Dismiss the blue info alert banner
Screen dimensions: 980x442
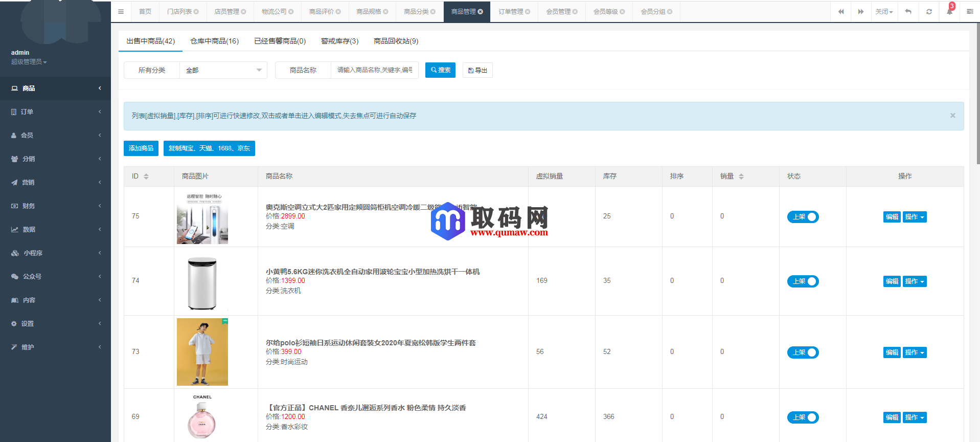(x=952, y=116)
